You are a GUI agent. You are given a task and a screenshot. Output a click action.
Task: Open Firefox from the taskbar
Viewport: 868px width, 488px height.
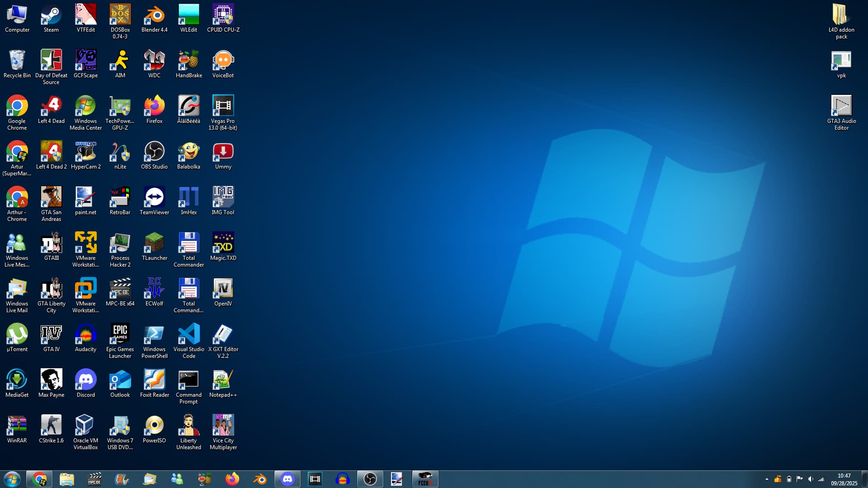232,479
